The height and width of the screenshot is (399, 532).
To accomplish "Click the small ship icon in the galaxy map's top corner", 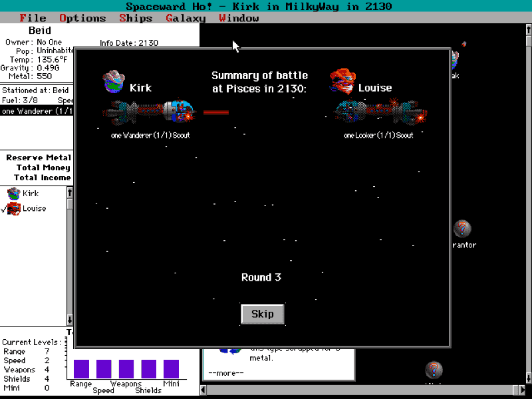I will [464, 44].
